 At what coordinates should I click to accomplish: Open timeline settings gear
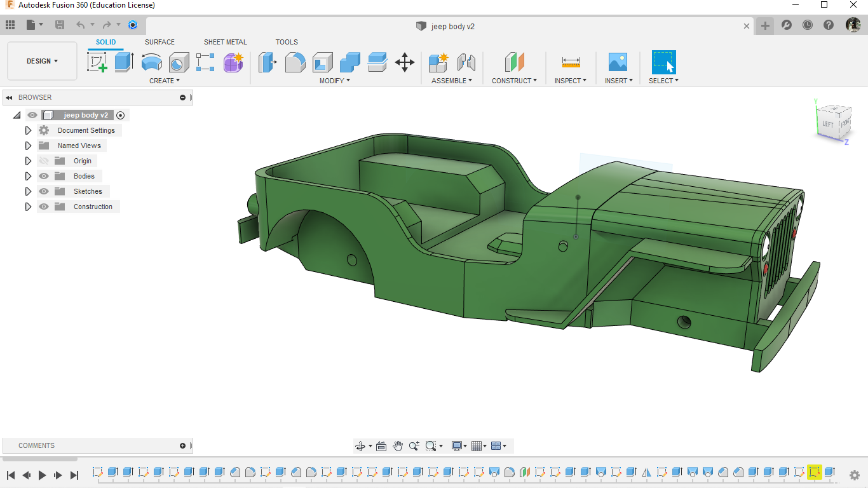coord(855,475)
